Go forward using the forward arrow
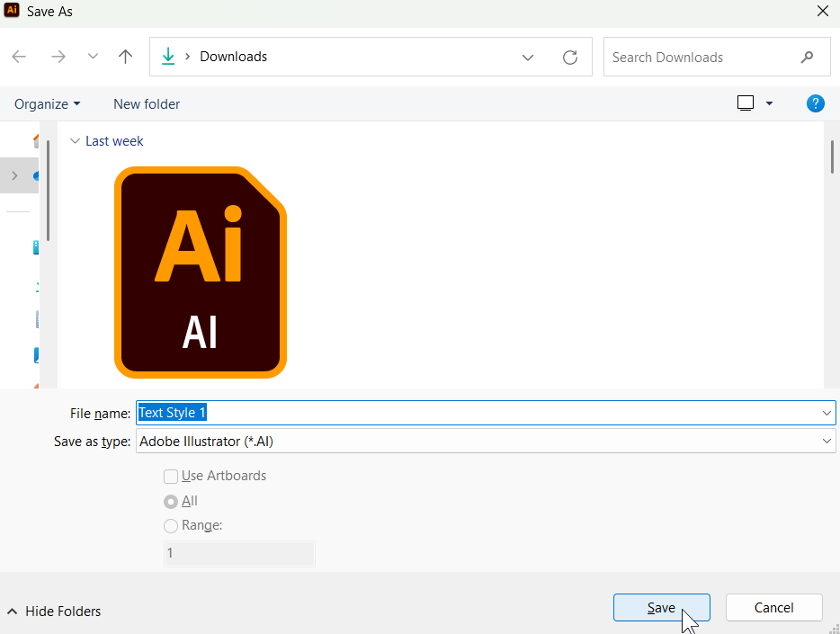 pos(58,57)
